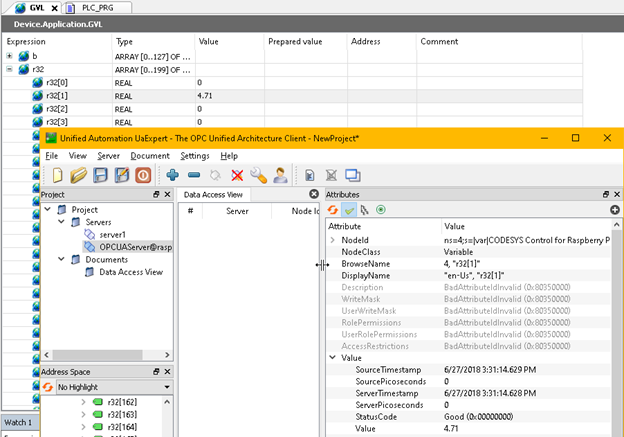The width and height of the screenshot is (624, 437).
Task: Collapse the Servers tree node
Action: [61, 222]
